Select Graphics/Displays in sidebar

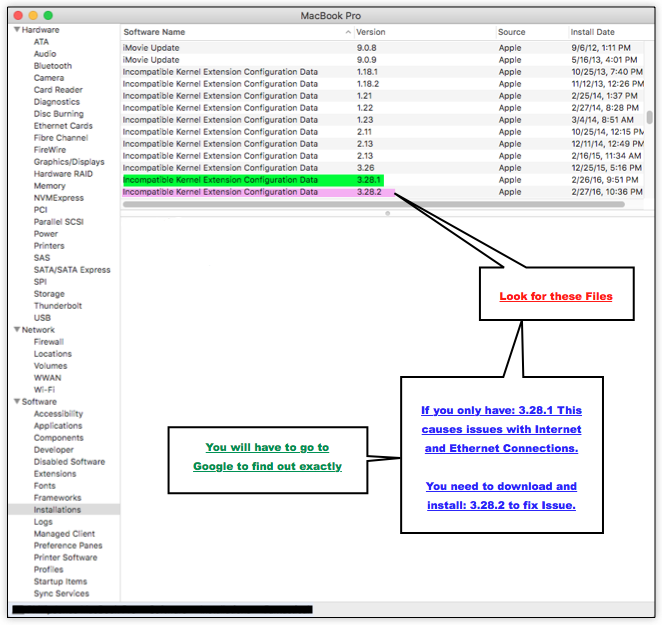point(69,162)
